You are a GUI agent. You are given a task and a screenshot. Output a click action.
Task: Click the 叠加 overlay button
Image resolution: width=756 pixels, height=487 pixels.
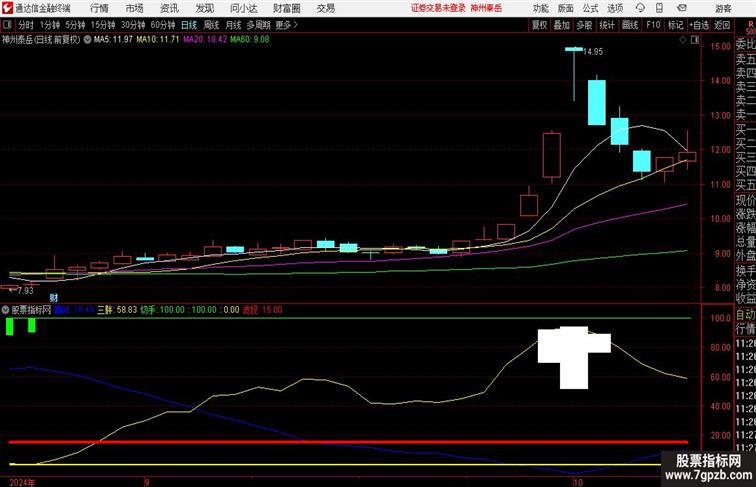[562, 25]
